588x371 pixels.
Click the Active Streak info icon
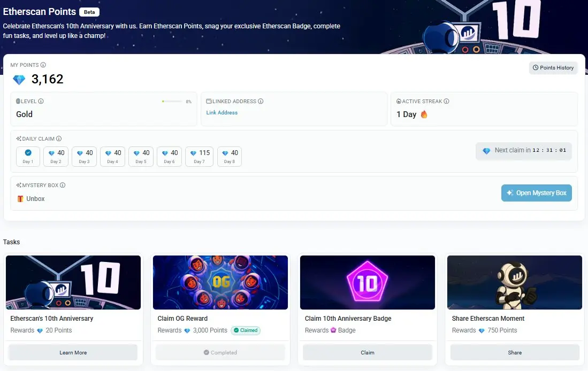click(x=446, y=101)
